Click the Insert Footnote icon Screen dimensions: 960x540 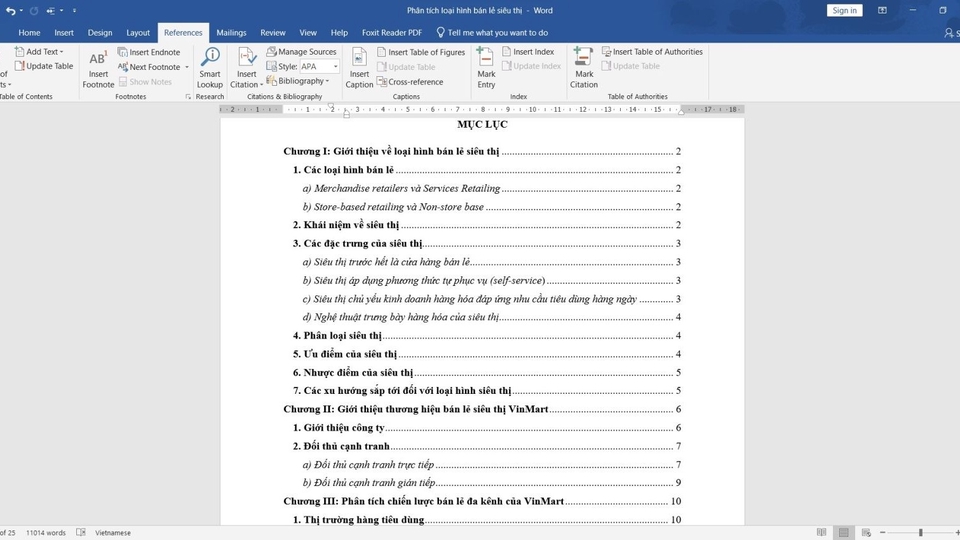[x=98, y=67]
